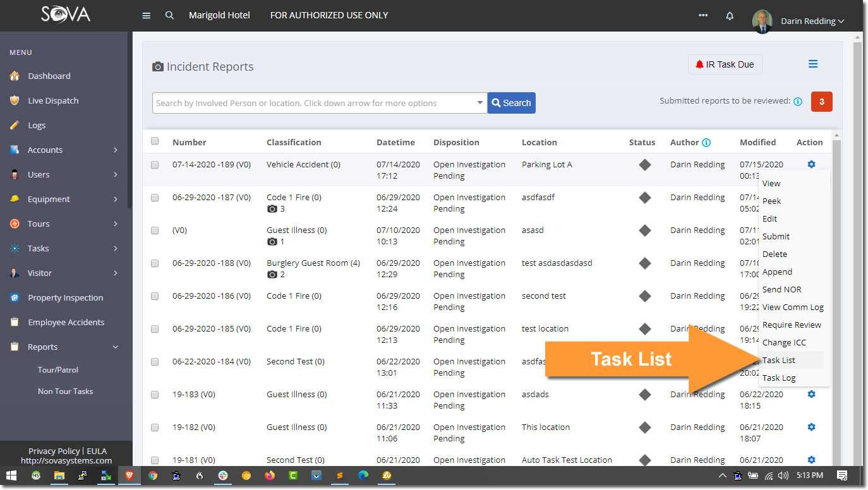Viewport: 868px width, 490px height.
Task: Click gear action icon for 07-14-2020 -189
Action: [x=811, y=164]
